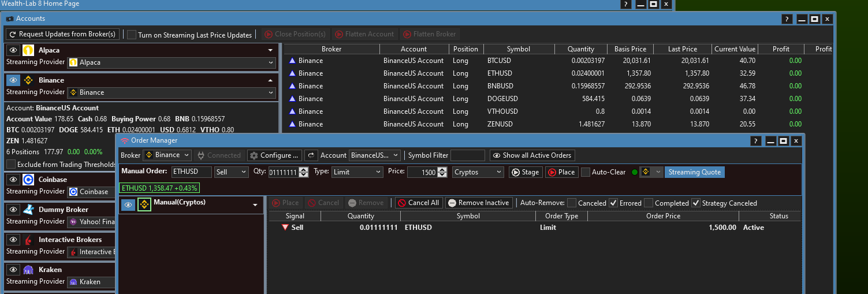Toggle the eye for Manual(Cryptos) orders
The height and width of the screenshot is (294, 868).
point(128,204)
